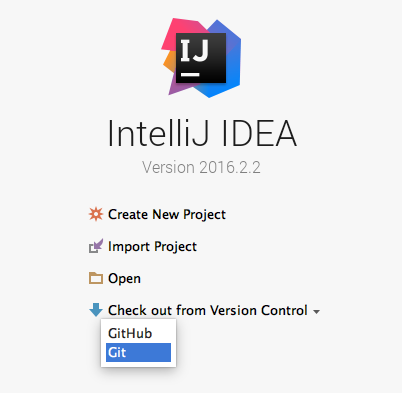Click the blue down-arrow checkout icon
Image resolution: width=402 pixels, height=393 pixels.
click(96, 310)
